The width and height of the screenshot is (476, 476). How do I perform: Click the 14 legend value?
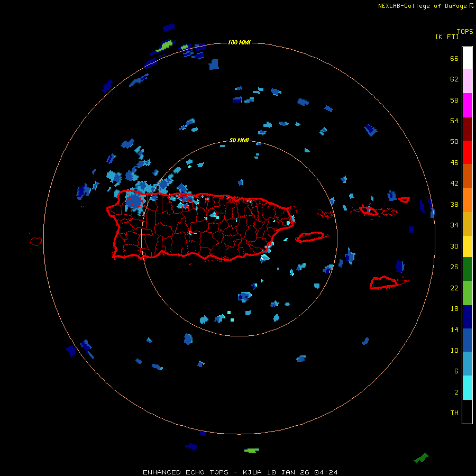[454, 329]
